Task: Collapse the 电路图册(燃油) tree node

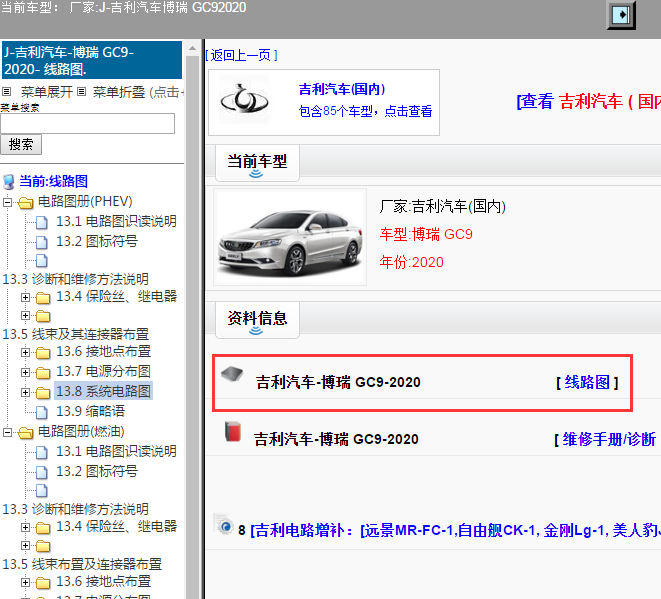Action: coord(7,432)
